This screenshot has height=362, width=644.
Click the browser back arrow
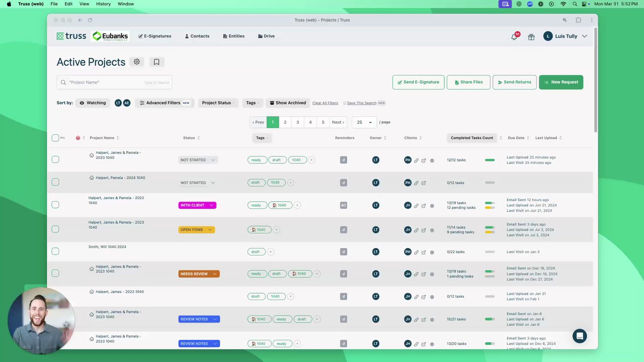point(80,20)
